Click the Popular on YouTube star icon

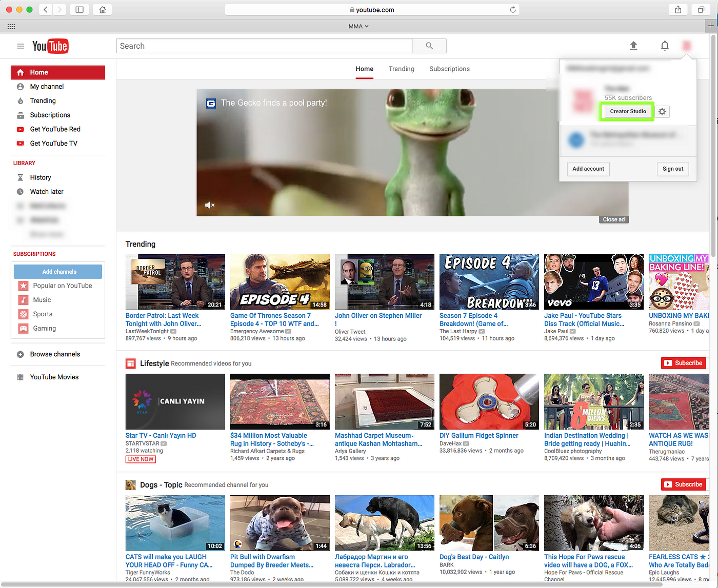point(24,286)
